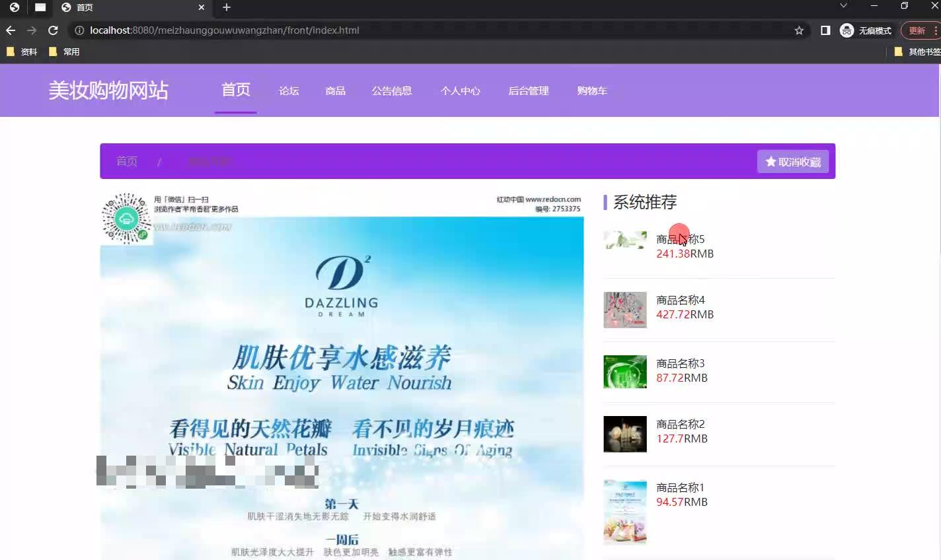Click the incognito 无痕模式 indicator
This screenshot has height=560, width=941.
point(866,30)
